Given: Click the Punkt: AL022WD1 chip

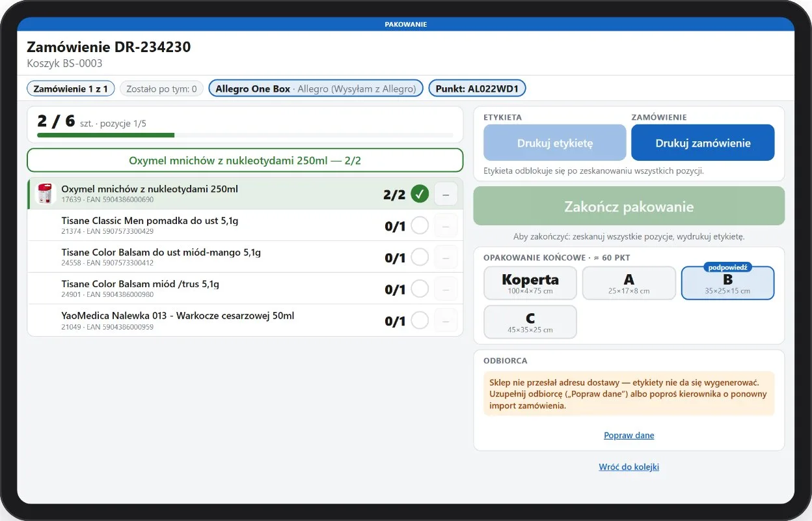Looking at the screenshot, I should 477,89.
